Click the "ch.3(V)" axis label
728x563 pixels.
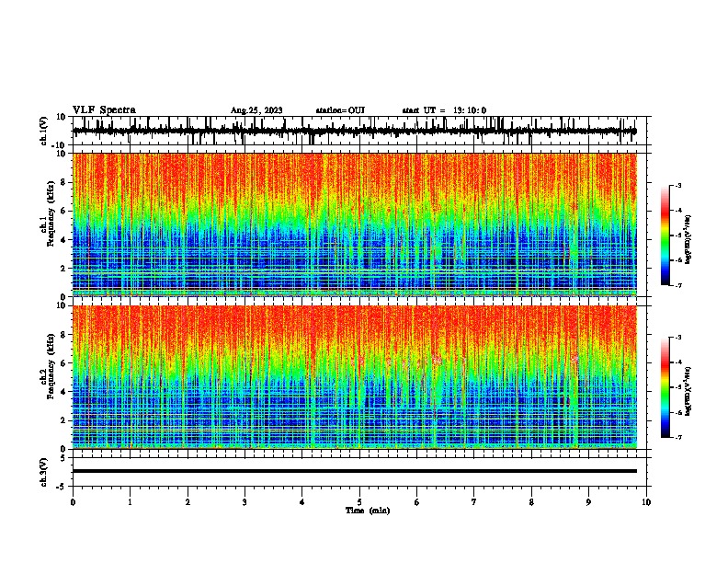point(44,472)
